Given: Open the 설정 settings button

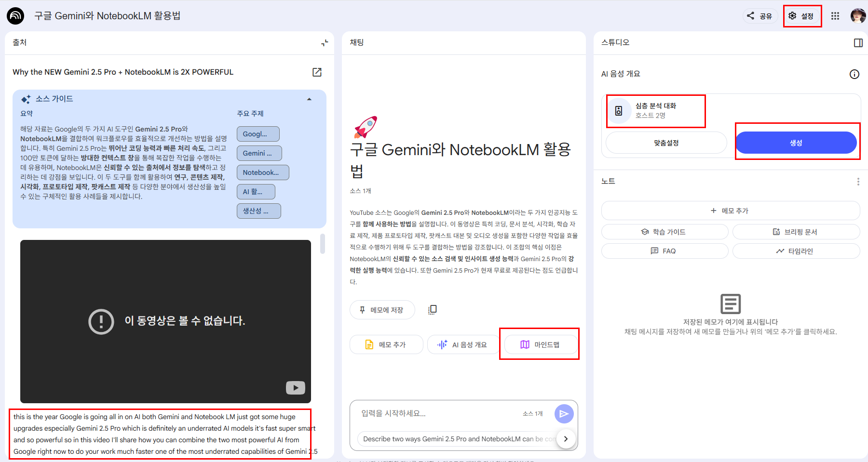Looking at the screenshot, I should [x=802, y=16].
